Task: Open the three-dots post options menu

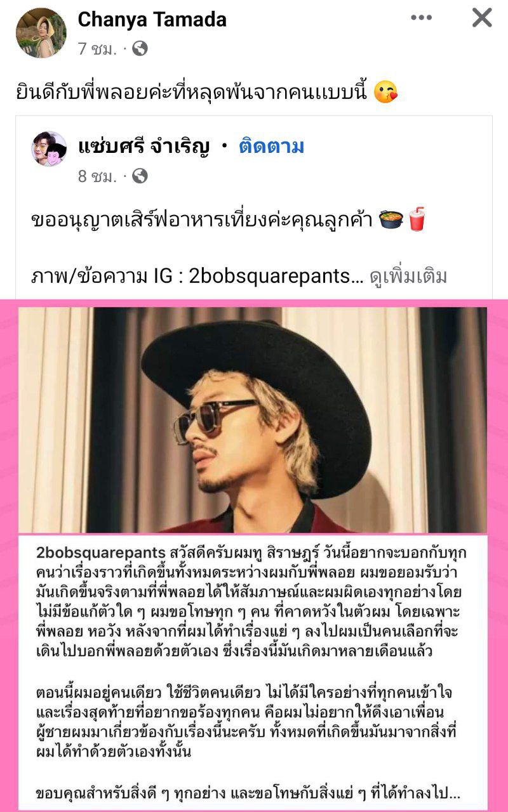Action: tap(421, 18)
